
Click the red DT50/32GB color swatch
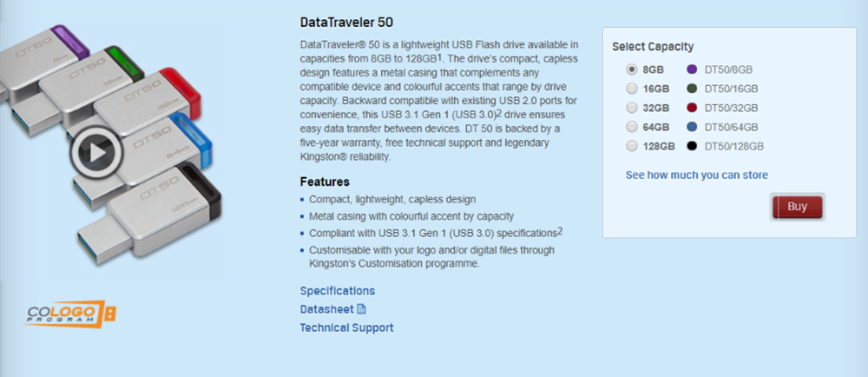[x=693, y=108]
